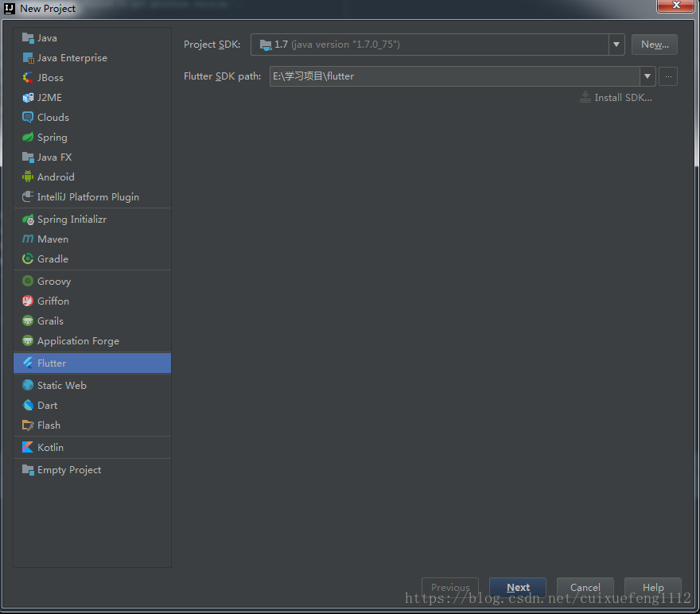Click the Static Web globe icon
This screenshot has width=700, height=614.
tap(28, 385)
